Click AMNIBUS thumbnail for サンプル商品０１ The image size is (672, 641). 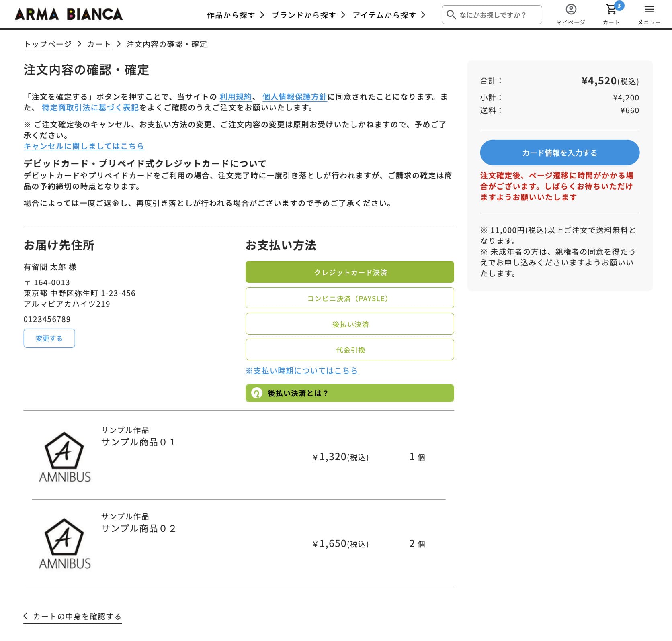coord(65,457)
